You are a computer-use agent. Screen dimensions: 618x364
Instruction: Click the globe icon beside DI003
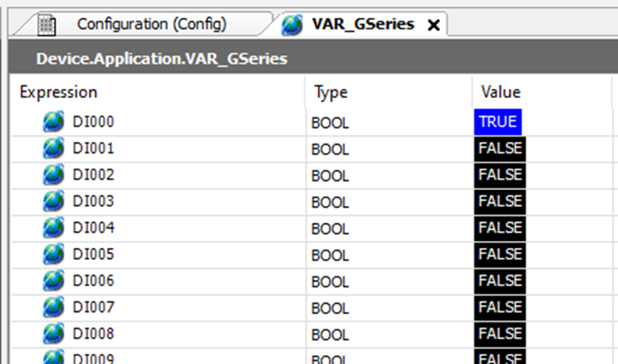click(54, 202)
